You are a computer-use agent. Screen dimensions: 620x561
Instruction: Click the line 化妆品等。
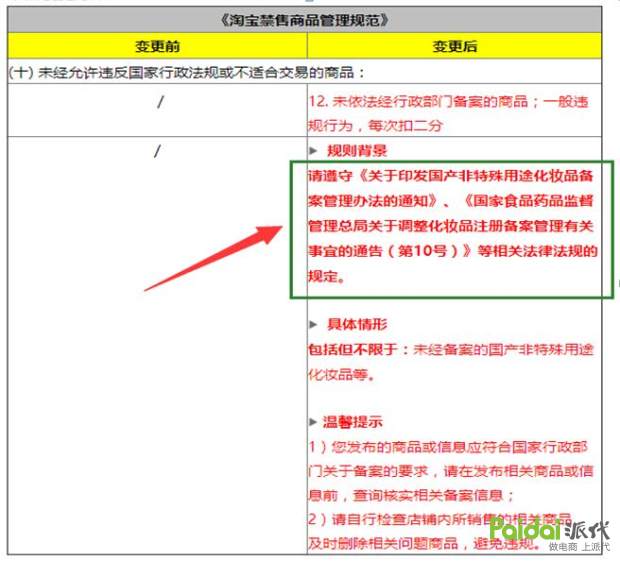click(x=341, y=374)
